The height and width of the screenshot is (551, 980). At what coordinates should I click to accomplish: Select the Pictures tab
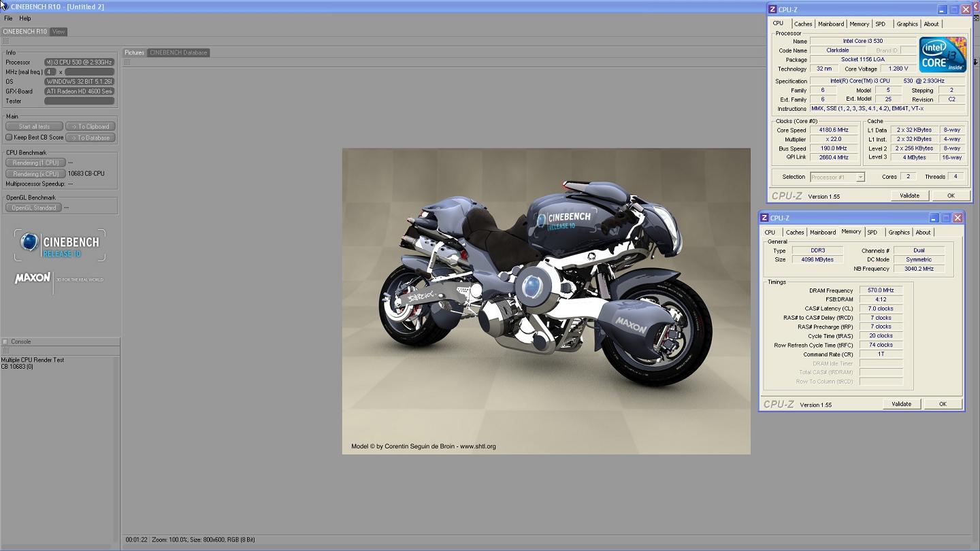[134, 52]
